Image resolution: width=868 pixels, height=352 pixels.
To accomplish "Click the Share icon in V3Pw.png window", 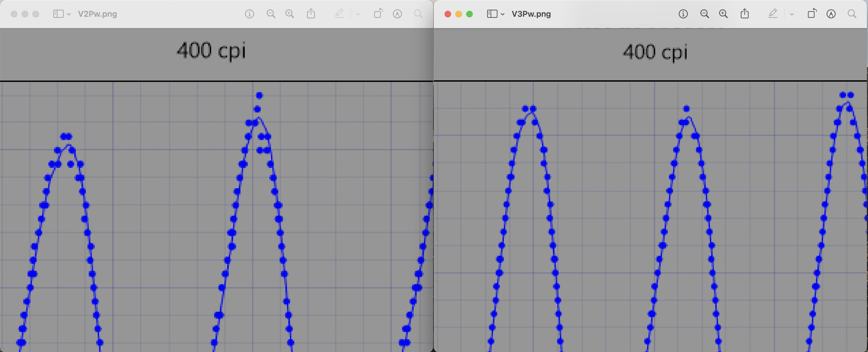I will pos(745,14).
